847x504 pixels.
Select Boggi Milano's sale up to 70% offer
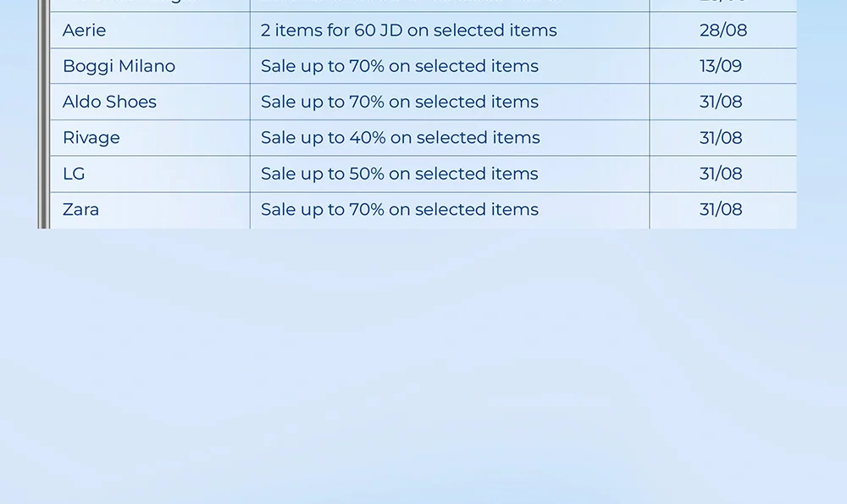click(399, 66)
